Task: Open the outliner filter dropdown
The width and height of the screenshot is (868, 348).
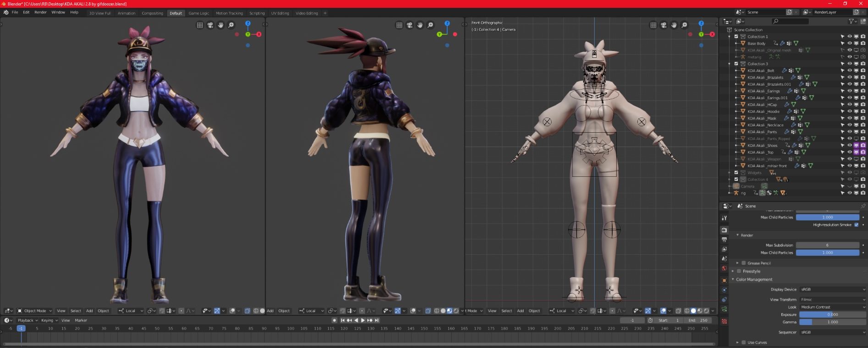Action: tap(852, 21)
